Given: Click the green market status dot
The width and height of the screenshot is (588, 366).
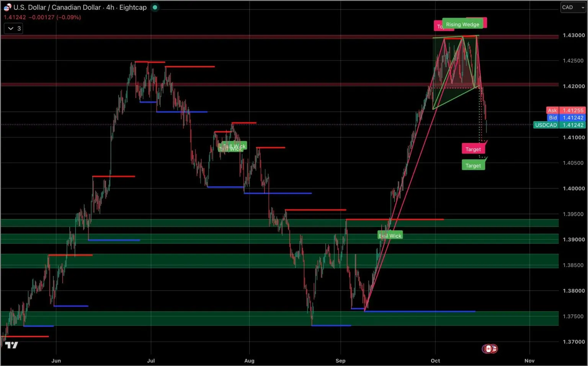Looking at the screenshot, I should [155, 7].
